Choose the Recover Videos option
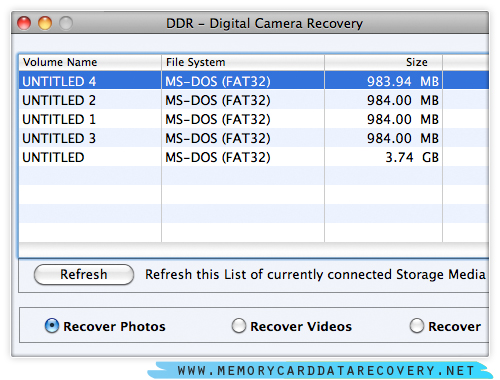The image size is (500, 380). click(x=239, y=326)
